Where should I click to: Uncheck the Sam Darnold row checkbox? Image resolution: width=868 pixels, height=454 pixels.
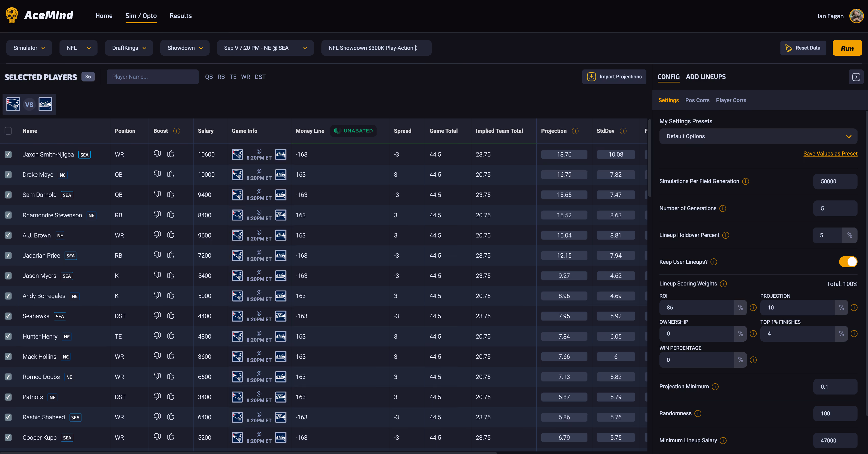click(x=8, y=195)
